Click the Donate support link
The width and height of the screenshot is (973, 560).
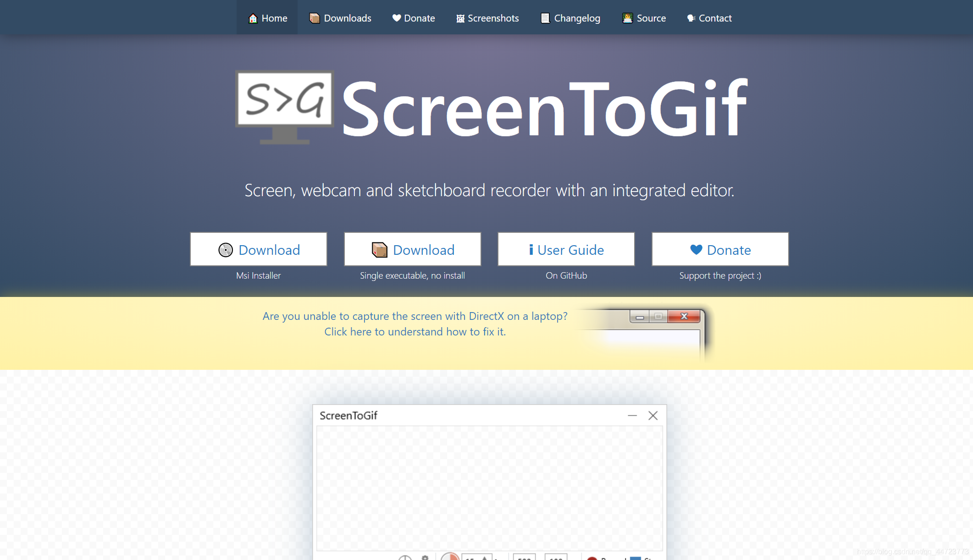click(x=720, y=249)
